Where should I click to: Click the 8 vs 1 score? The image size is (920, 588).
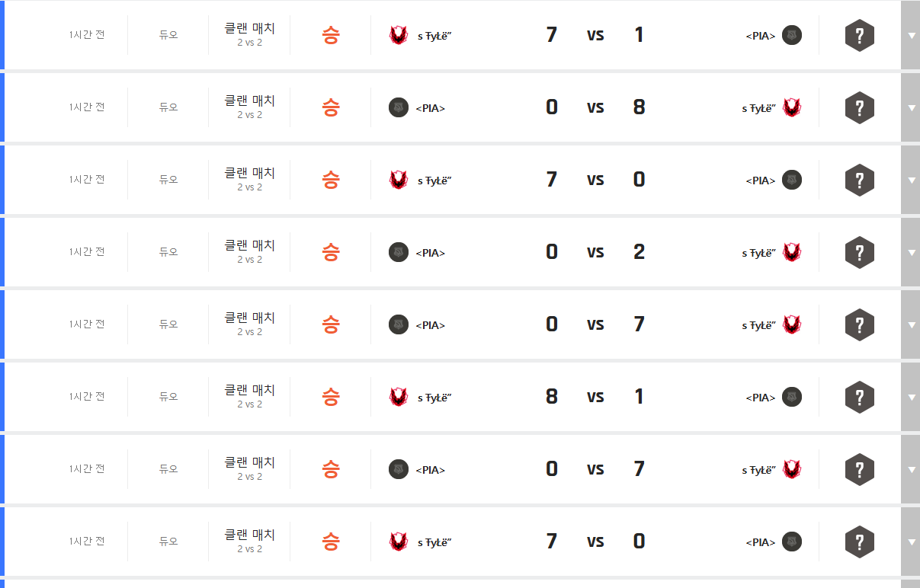[595, 397]
